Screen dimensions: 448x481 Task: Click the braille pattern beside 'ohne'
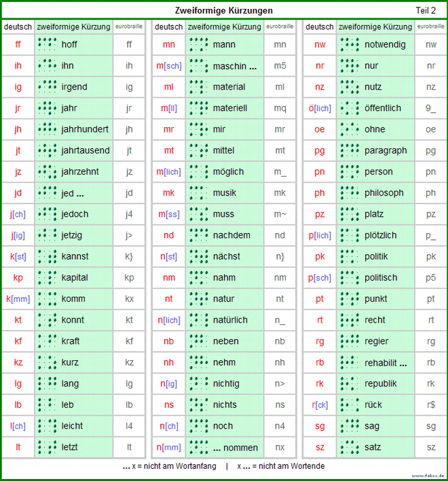(x=350, y=129)
